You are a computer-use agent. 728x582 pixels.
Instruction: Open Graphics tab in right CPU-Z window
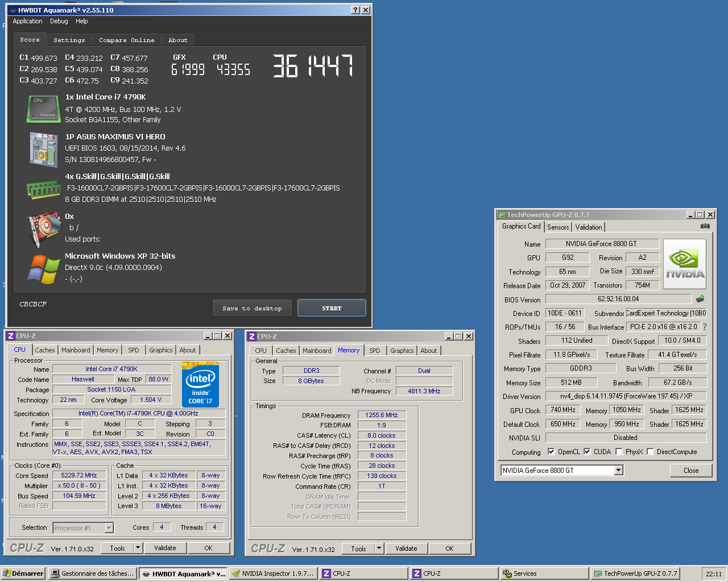pos(402,351)
